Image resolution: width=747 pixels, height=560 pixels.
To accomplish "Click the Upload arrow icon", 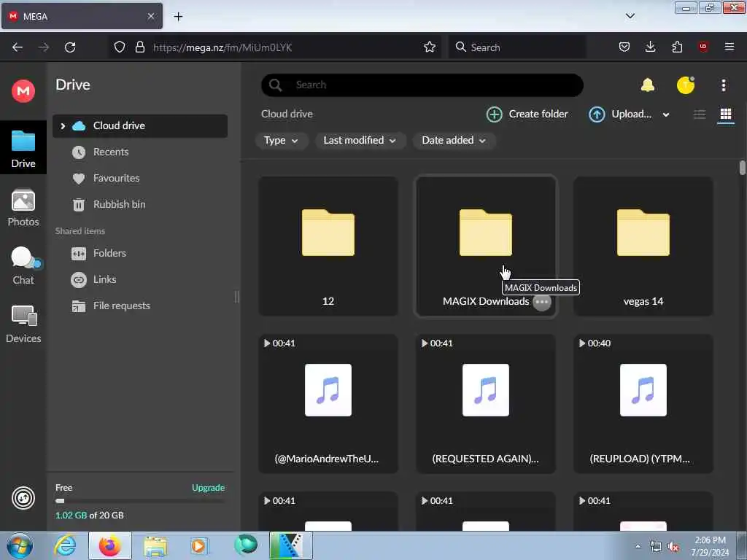I will tap(597, 114).
